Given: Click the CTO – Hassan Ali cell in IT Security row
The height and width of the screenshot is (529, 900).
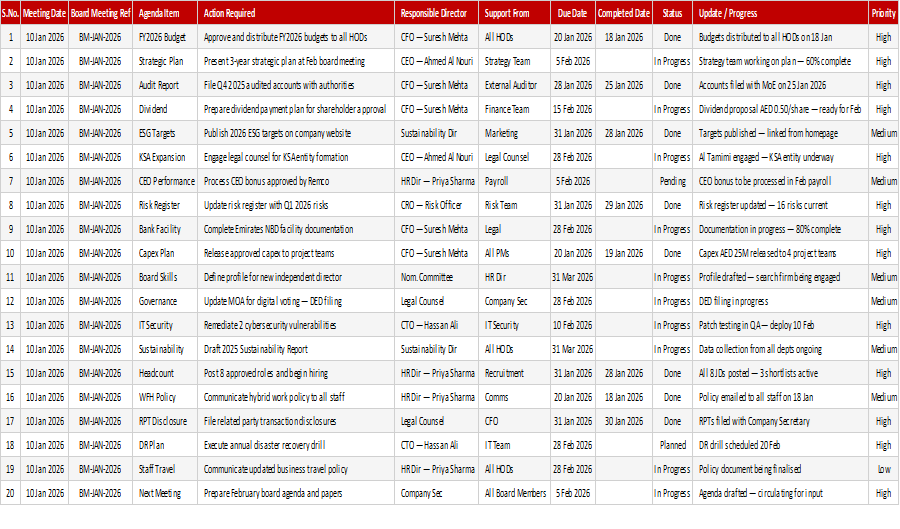Looking at the screenshot, I should coord(436,325).
